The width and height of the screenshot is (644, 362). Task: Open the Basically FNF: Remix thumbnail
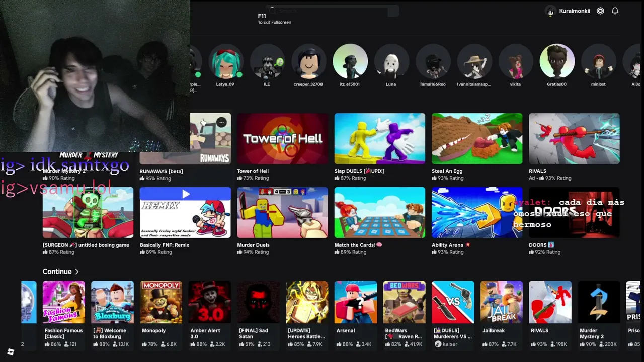185,212
